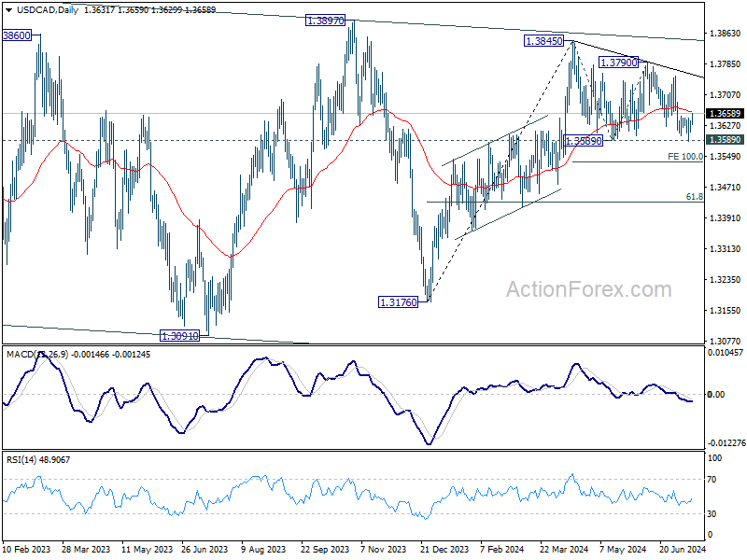The width and height of the screenshot is (747, 560).
Task: Click the 1.35890 tag on price axis
Action: (725, 139)
